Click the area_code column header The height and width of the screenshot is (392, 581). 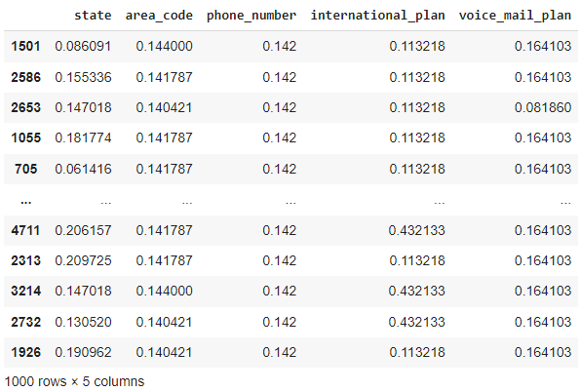tap(159, 16)
